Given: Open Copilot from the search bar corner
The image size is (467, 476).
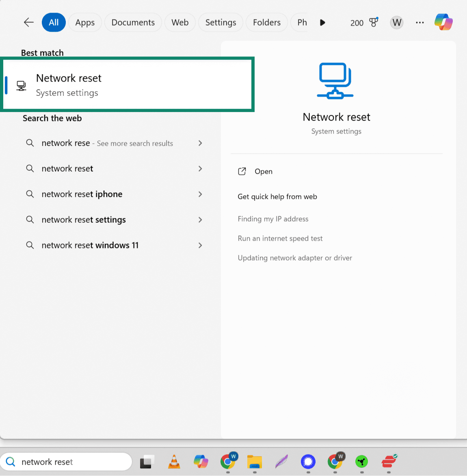Looking at the screenshot, I should coord(443,22).
